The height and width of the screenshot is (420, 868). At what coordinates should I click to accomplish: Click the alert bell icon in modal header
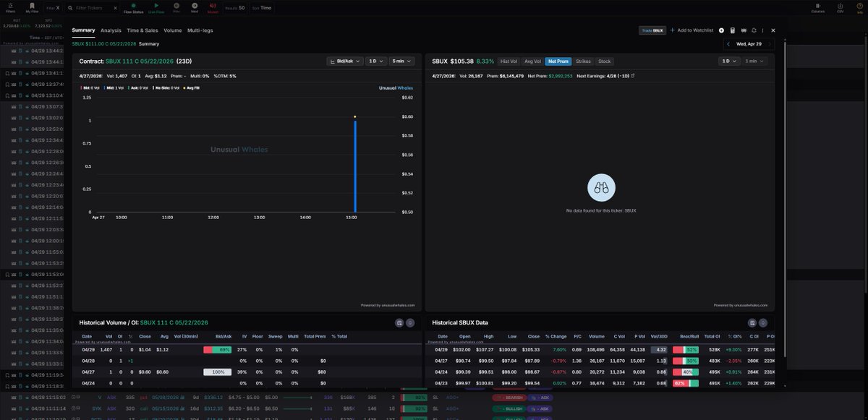point(754,30)
